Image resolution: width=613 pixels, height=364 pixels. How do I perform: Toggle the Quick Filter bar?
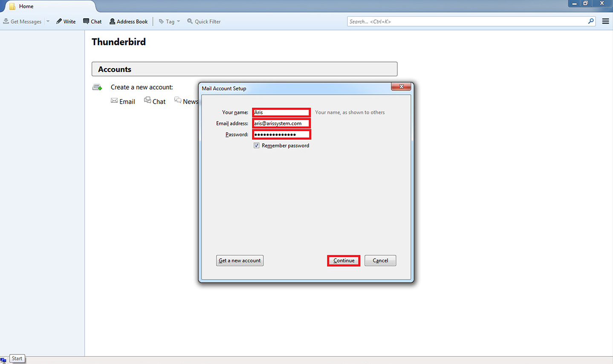click(x=204, y=21)
